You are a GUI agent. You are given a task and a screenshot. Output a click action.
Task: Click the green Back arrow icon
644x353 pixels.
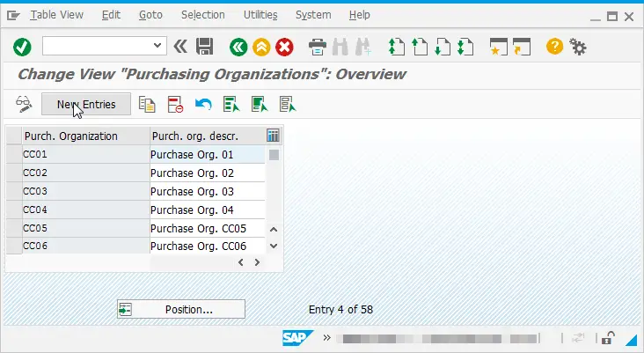click(x=238, y=46)
